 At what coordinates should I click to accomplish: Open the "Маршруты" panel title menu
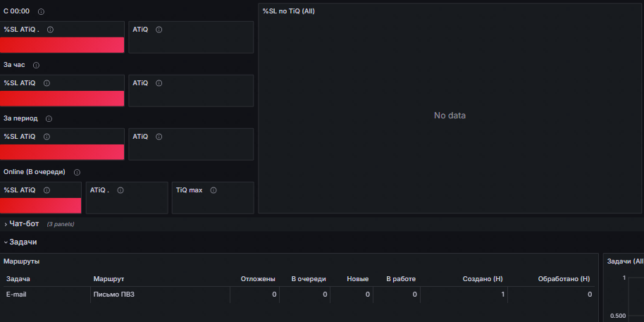[21, 261]
